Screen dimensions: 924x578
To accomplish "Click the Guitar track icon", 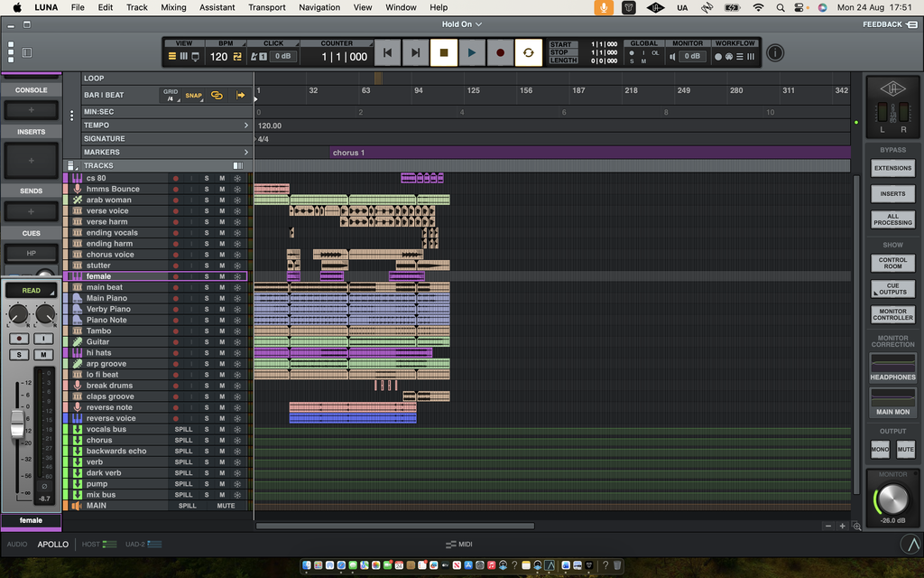I will (x=78, y=341).
